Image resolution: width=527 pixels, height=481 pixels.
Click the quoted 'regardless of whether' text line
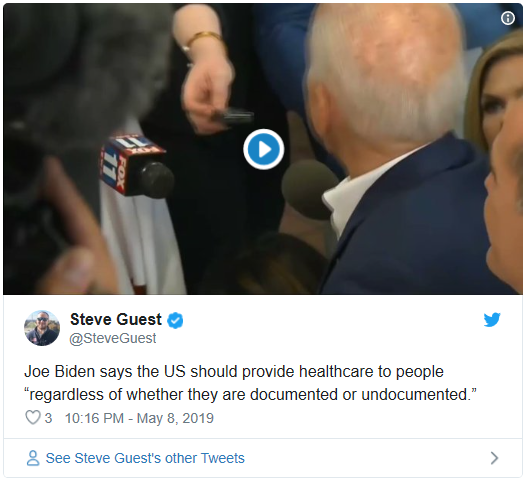click(250, 394)
